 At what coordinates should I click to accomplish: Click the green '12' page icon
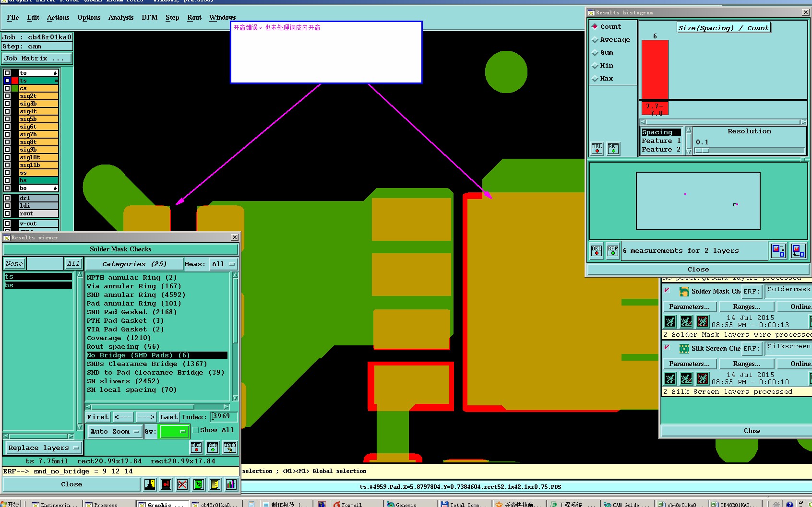point(199,484)
